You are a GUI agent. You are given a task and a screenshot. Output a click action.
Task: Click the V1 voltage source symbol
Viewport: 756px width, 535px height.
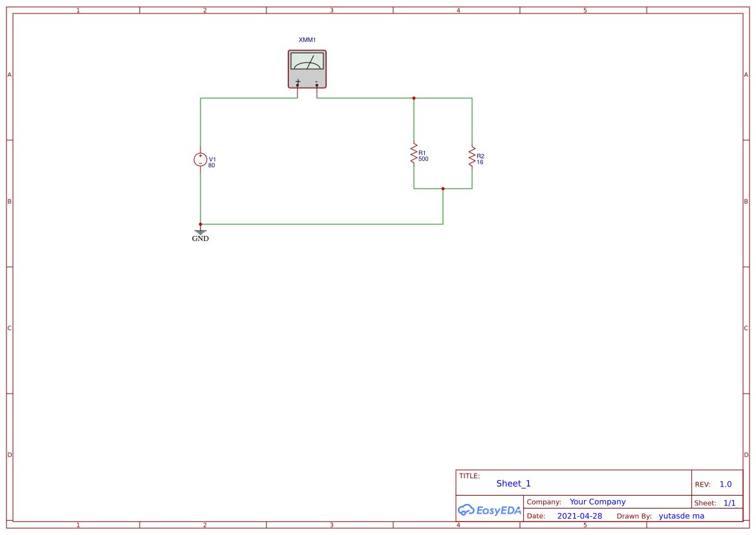click(200, 160)
